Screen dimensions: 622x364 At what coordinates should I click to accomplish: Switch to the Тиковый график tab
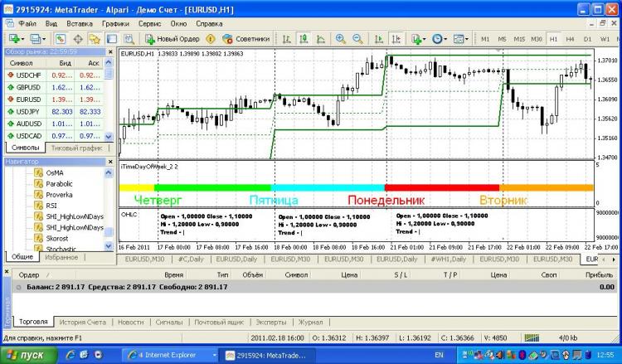[76, 148]
